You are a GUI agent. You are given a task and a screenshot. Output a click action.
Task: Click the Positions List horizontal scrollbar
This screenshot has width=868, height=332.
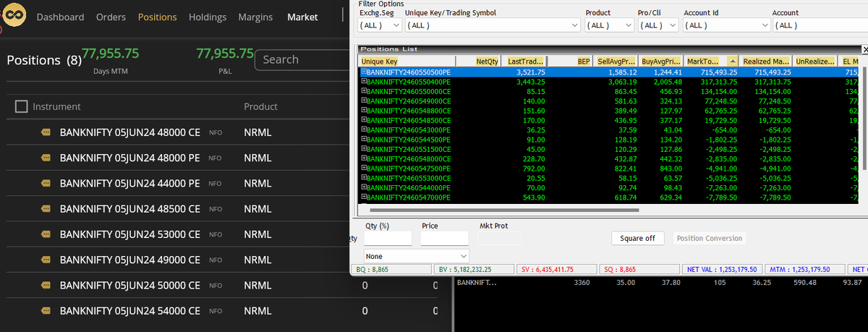pos(504,210)
